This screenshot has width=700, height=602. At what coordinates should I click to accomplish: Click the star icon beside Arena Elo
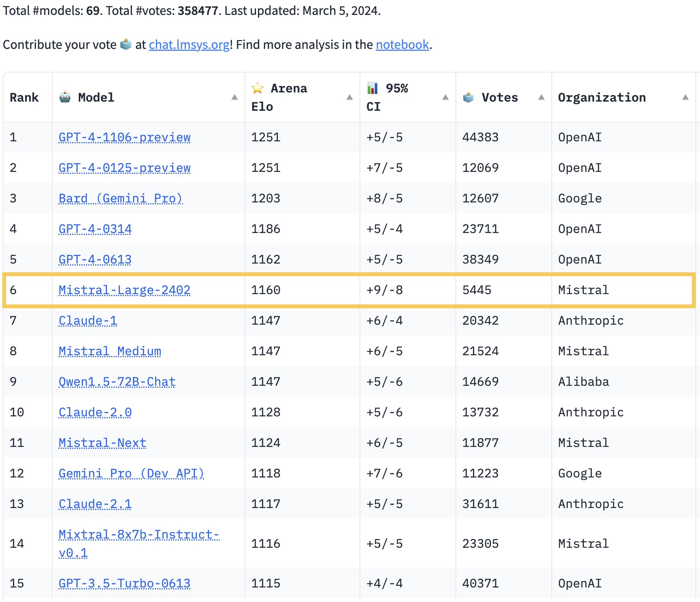click(258, 88)
